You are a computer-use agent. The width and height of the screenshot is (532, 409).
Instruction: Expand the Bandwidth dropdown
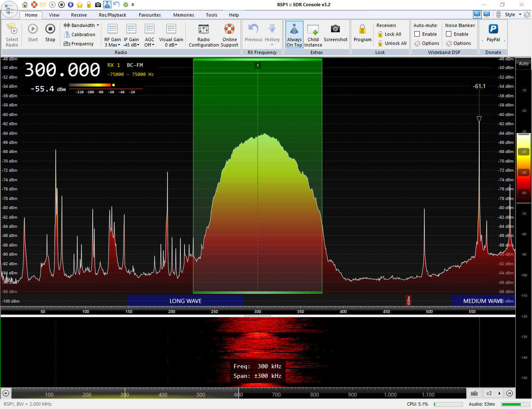coord(81,25)
